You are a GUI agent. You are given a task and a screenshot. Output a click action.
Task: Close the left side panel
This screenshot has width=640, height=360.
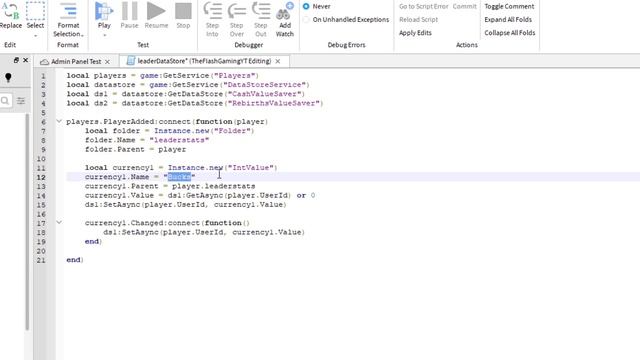point(26,60)
